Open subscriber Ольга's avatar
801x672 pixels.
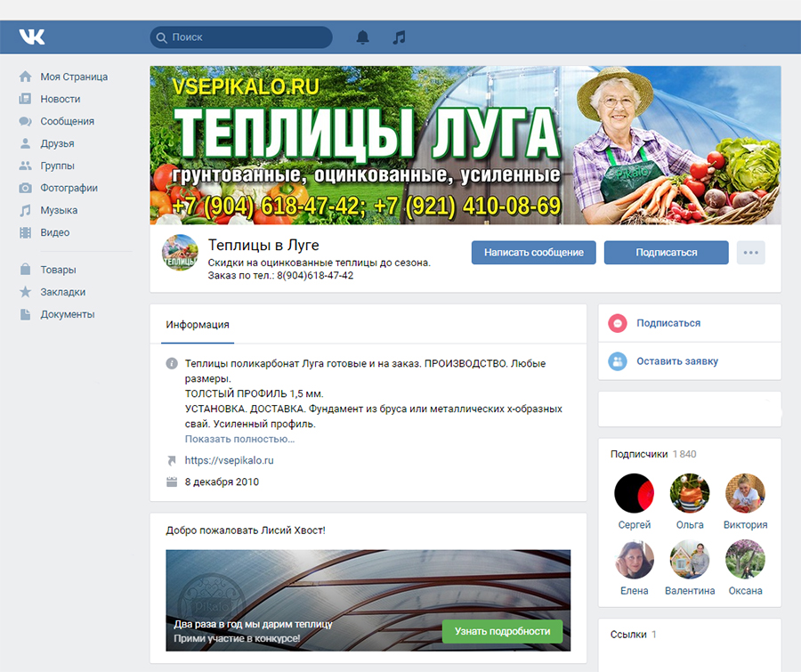(690, 493)
